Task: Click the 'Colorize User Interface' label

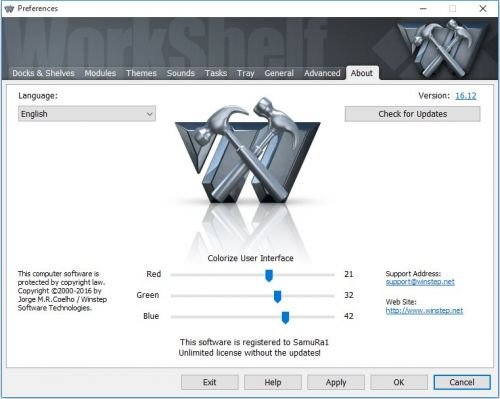Action: pyautogui.click(x=250, y=258)
